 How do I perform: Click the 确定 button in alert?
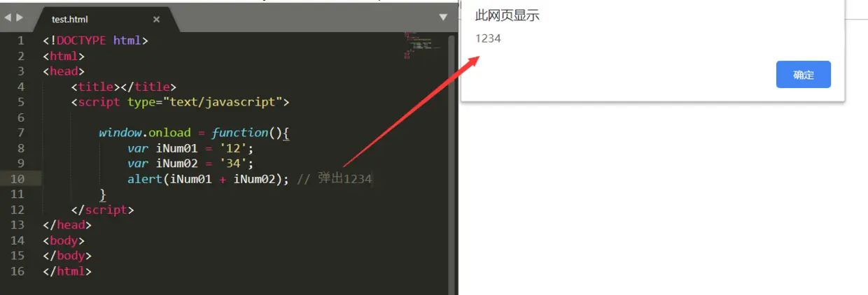[804, 75]
